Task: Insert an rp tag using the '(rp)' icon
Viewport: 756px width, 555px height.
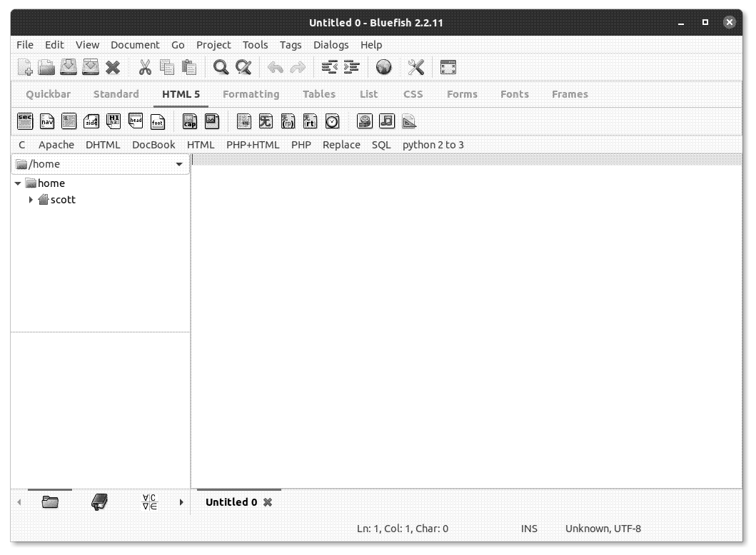Action: pyautogui.click(x=288, y=121)
